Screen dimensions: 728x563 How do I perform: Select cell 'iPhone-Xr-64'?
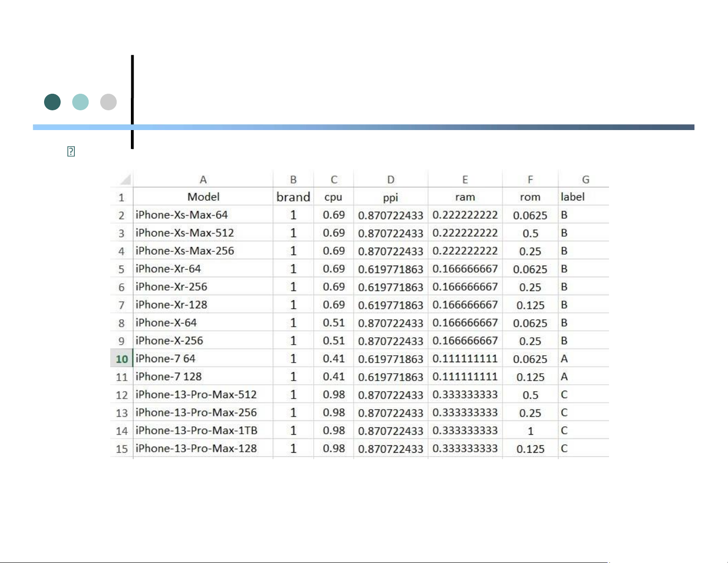(x=203, y=268)
